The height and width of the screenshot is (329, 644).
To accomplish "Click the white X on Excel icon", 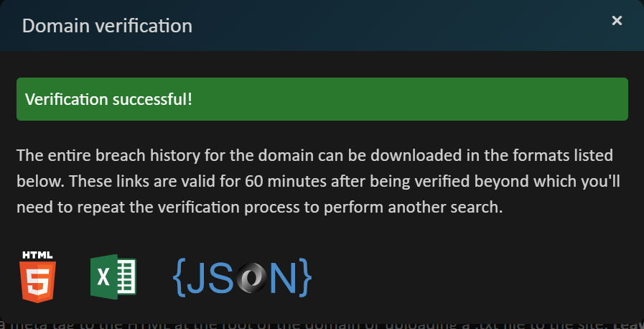I will coord(104,278).
